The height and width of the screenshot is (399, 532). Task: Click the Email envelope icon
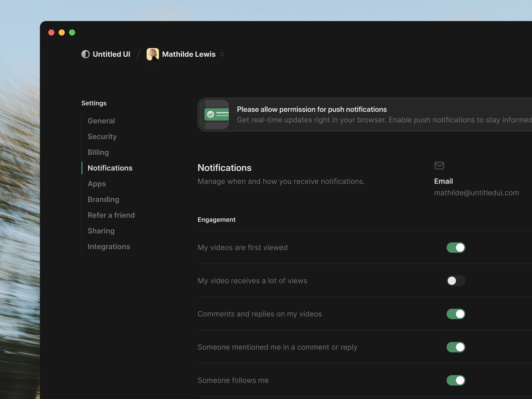(x=439, y=165)
